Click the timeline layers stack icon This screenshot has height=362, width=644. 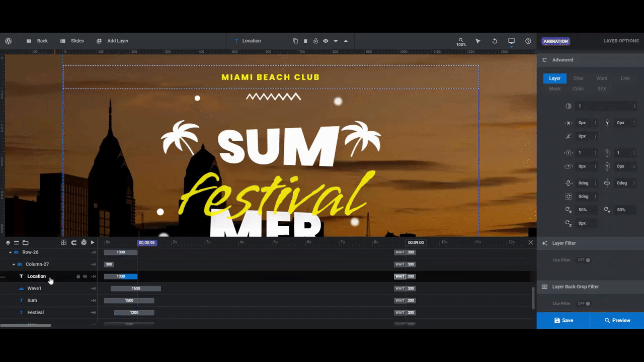[x=8, y=242]
